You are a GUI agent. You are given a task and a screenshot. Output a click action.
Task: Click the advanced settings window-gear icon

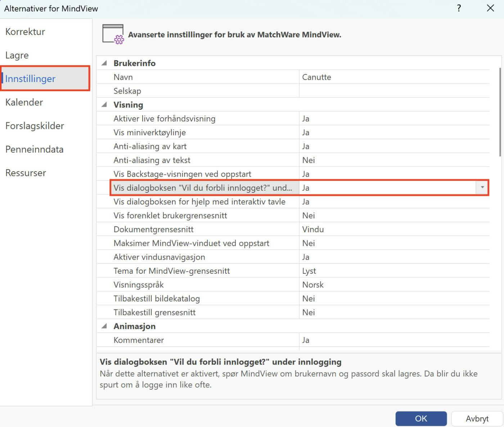tap(113, 34)
